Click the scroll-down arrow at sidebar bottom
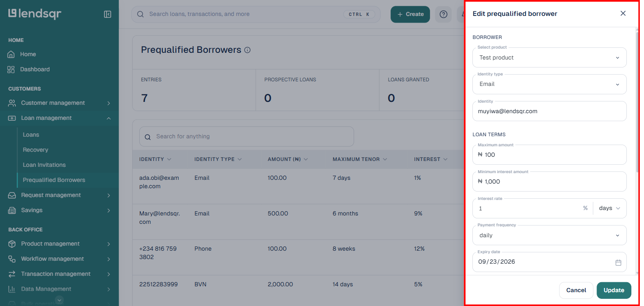Screen dimensions: 644x306 (60, 300)
